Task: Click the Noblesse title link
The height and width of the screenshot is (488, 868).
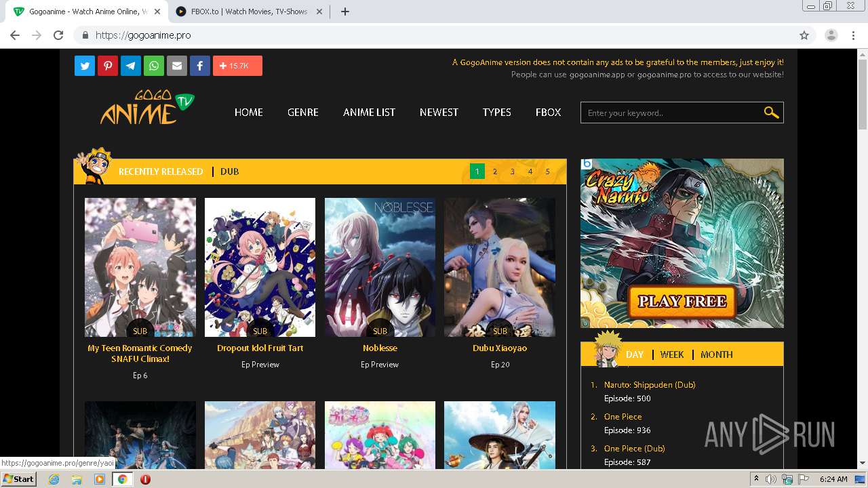Action: (380, 348)
